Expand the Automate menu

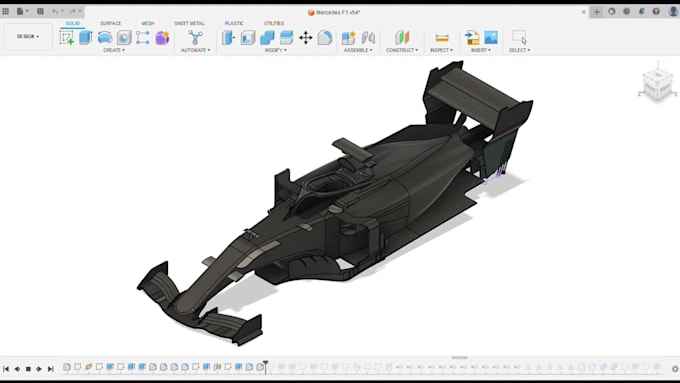click(195, 50)
